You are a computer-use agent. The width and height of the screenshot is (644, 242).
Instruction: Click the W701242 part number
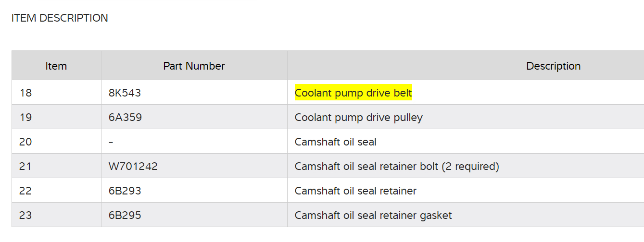click(x=133, y=167)
